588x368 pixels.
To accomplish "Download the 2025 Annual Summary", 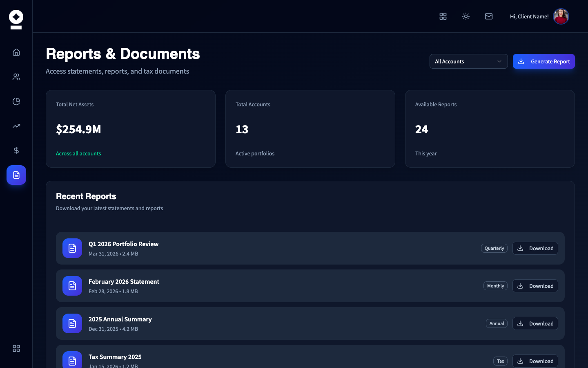I will [535, 323].
